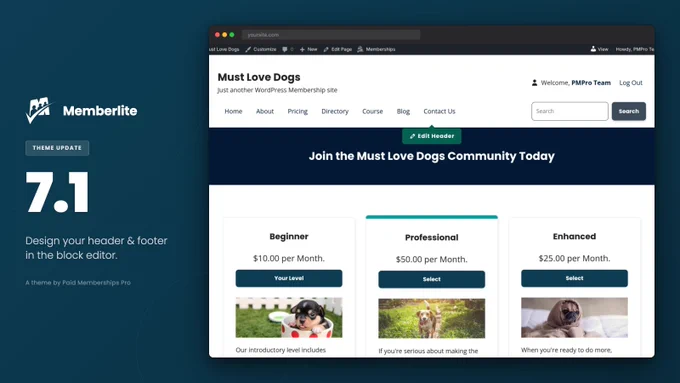Click the green window maximize dot
680x383 pixels.
point(232,35)
